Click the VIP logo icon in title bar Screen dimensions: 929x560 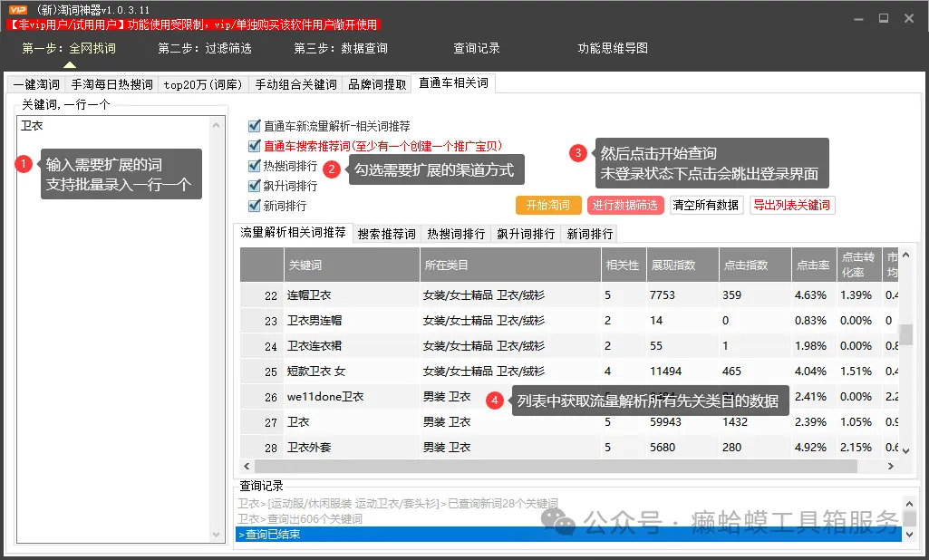pyautogui.click(x=17, y=9)
